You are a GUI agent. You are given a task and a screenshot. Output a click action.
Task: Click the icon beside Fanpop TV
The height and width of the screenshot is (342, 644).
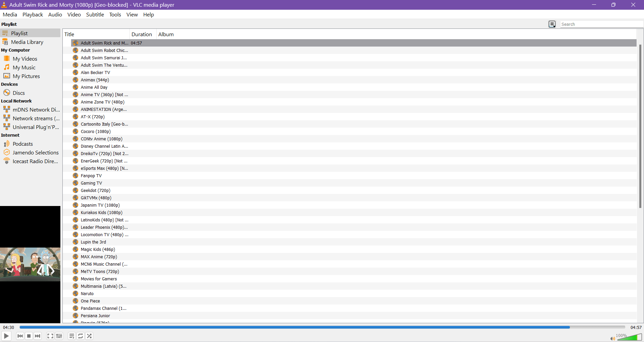[x=75, y=176]
